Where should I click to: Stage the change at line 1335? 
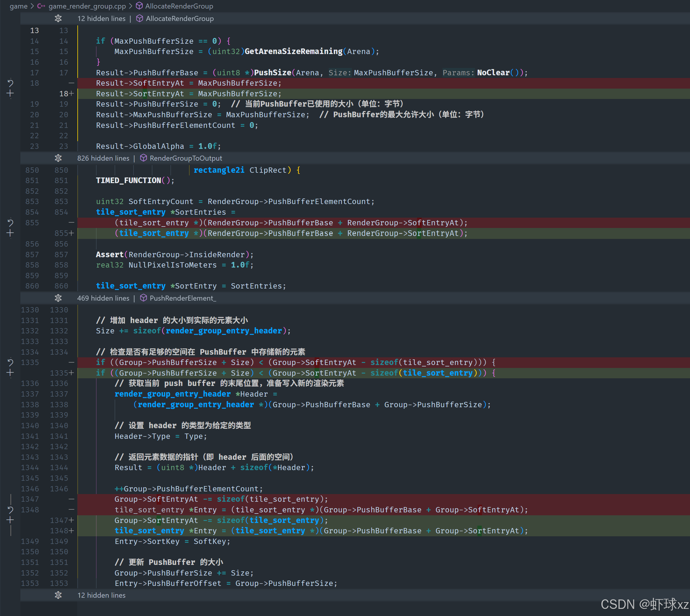tap(10, 373)
